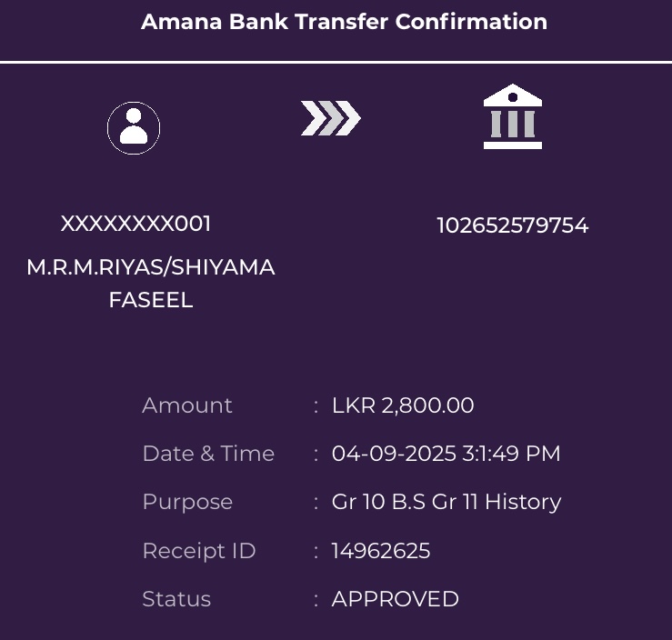Viewport: 672px width, 640px height.
Task: Click the beneficiary bank building icon
Action: (x=513, y=117)
